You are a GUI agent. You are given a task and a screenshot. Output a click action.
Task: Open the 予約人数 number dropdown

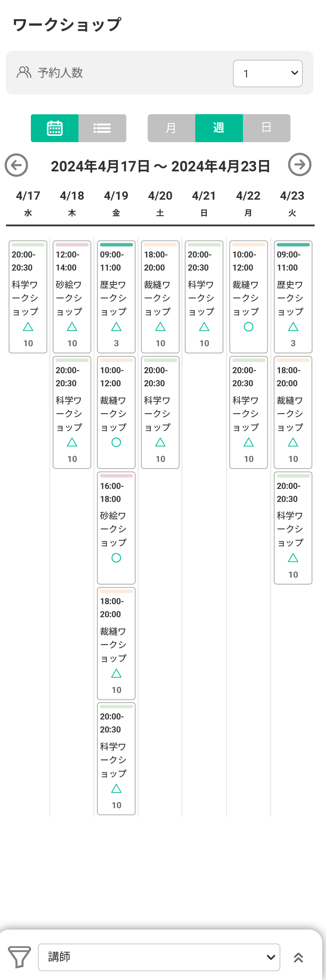tap(268, 74)
